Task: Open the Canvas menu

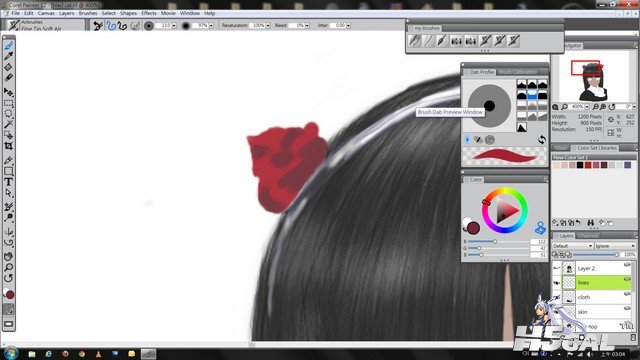Action: (46, 13)
